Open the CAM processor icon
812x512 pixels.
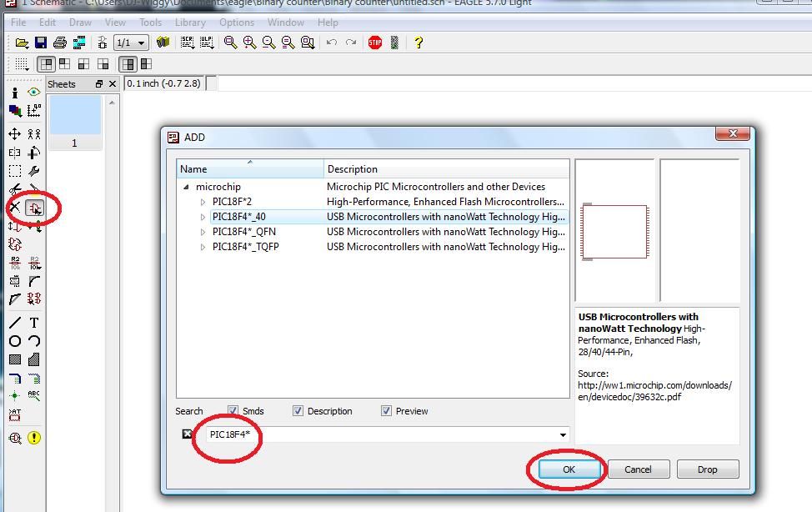point(79,43)
